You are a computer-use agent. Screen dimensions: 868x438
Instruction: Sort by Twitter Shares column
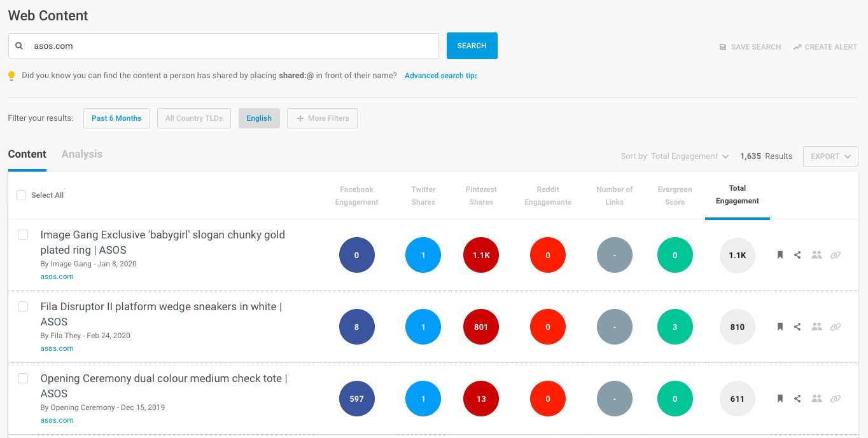point(423,196)
